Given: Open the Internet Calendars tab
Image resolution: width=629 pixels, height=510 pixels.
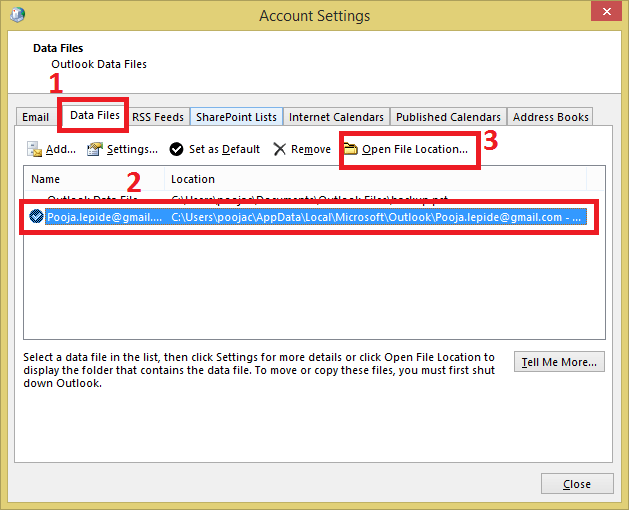Looking at the screenshot, I should (336, 117).
